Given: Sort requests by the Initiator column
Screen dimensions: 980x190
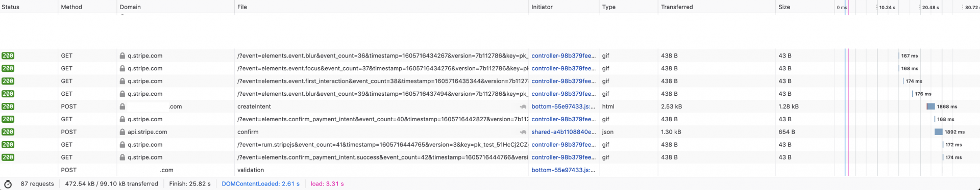Looking at the screenshot, I should coord(563,7).
